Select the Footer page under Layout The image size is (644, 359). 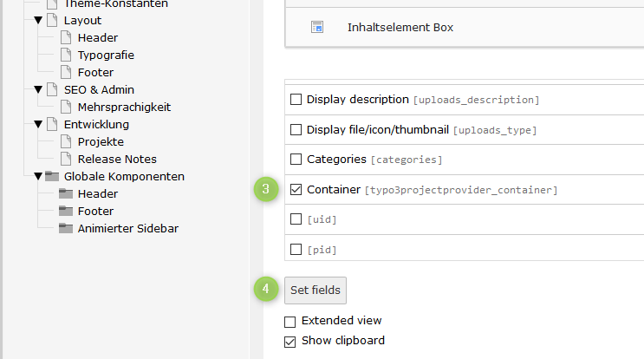[95, 72]
